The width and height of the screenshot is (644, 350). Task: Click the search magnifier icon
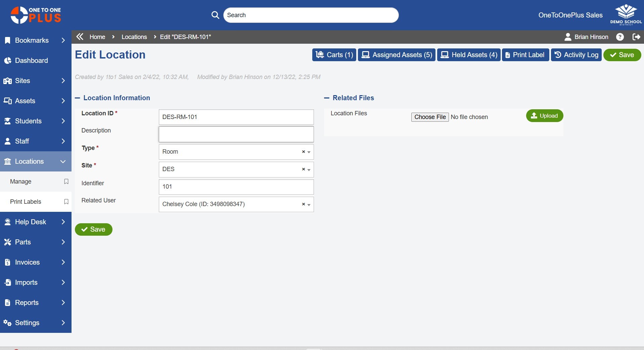pyautogui.click(x=215, y=15)
